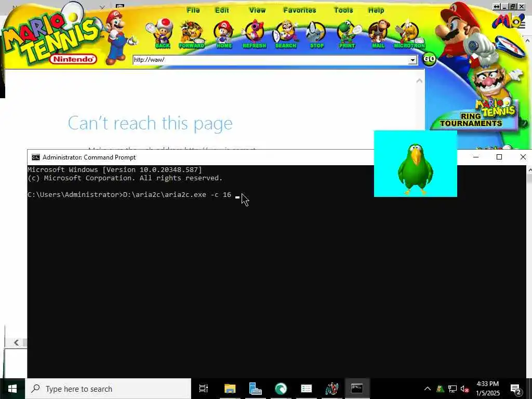This screenshot has width=532, height=399.
Task: Maximize the Command Prompt window
Action: 499,157
